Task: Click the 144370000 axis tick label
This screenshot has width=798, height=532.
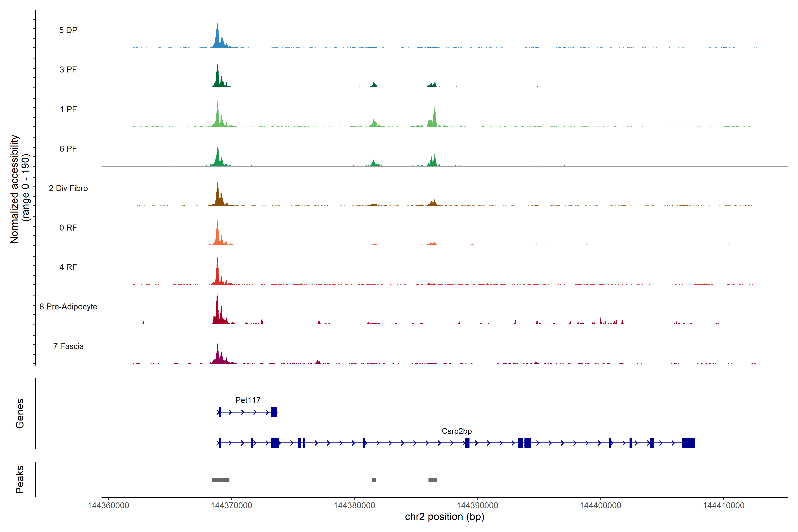Action: click(x=231, y=505)
